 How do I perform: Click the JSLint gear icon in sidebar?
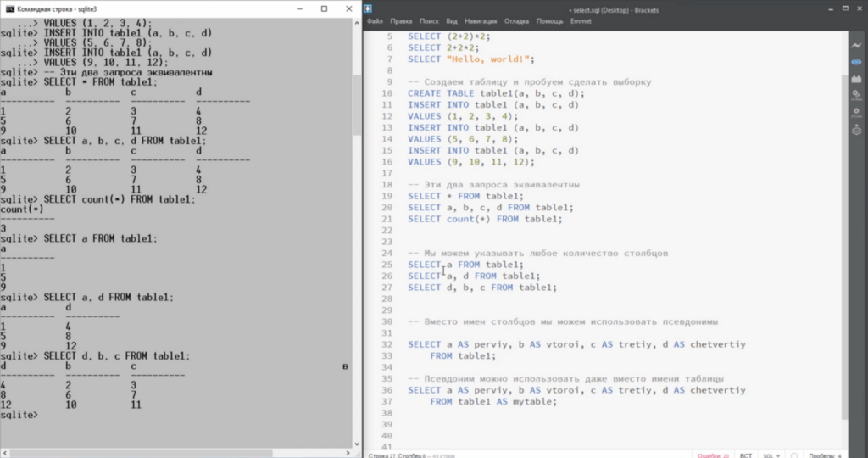pos(856,113)
